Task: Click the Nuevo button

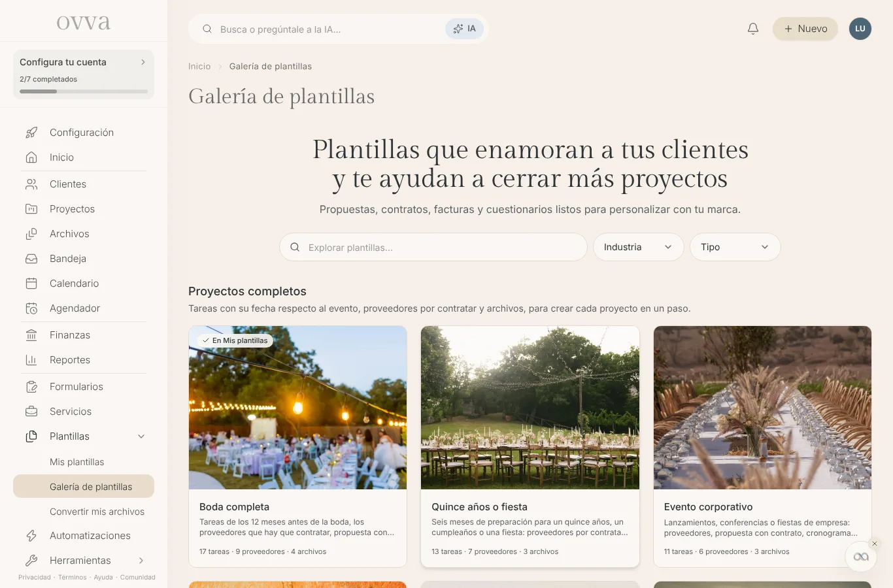Action: pos(805,29)
